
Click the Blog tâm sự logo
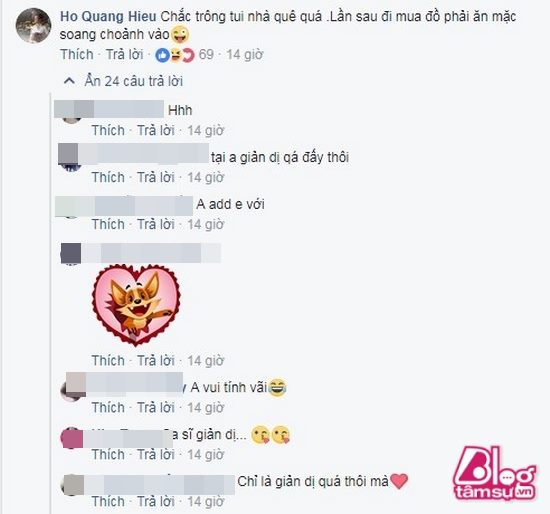pos(495,474)
